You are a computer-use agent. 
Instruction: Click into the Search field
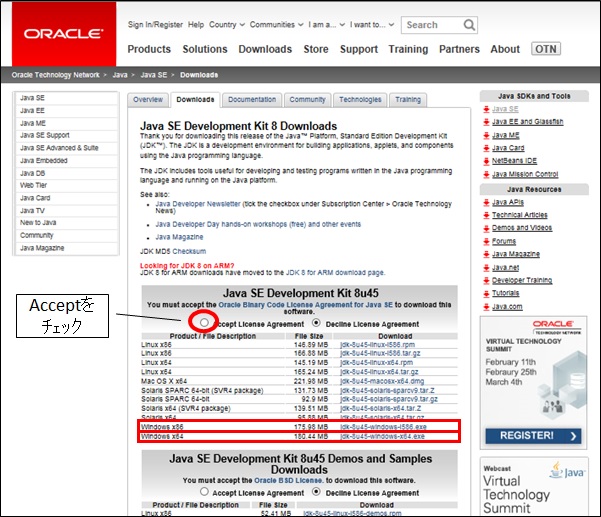point(432,25)
